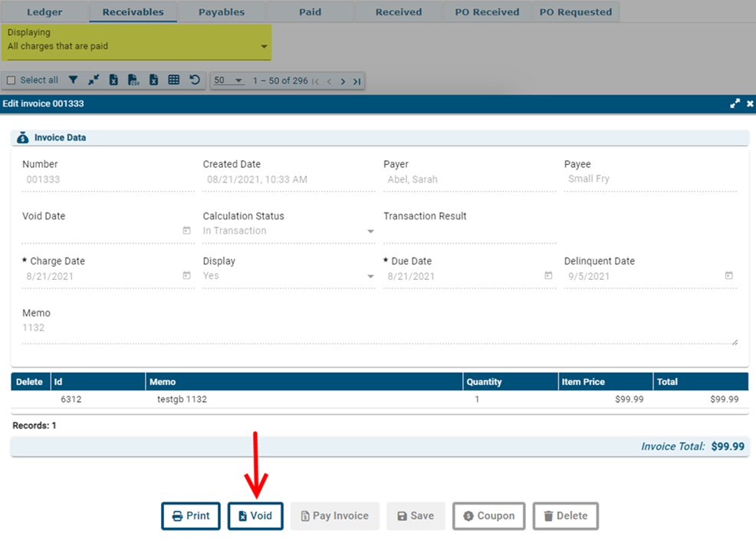Viewport: 756px width, 540px height.
Task: Expand the Edit invoice dialog to fullscreen
Action: pyautogui.click(x=735, y=104)
